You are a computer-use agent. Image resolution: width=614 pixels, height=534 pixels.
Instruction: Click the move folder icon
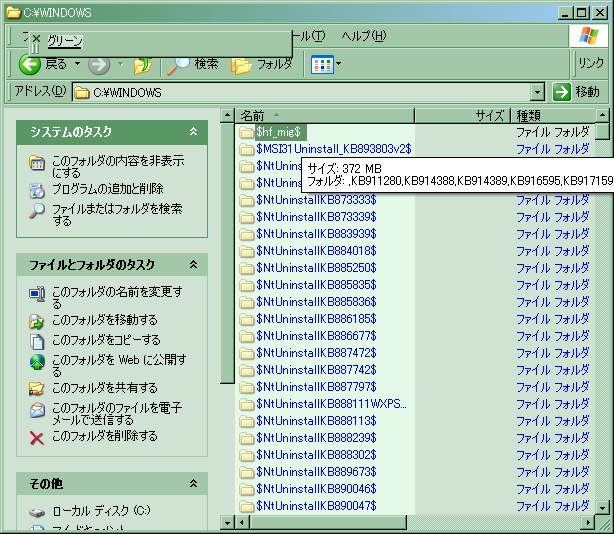pos(36,321)
